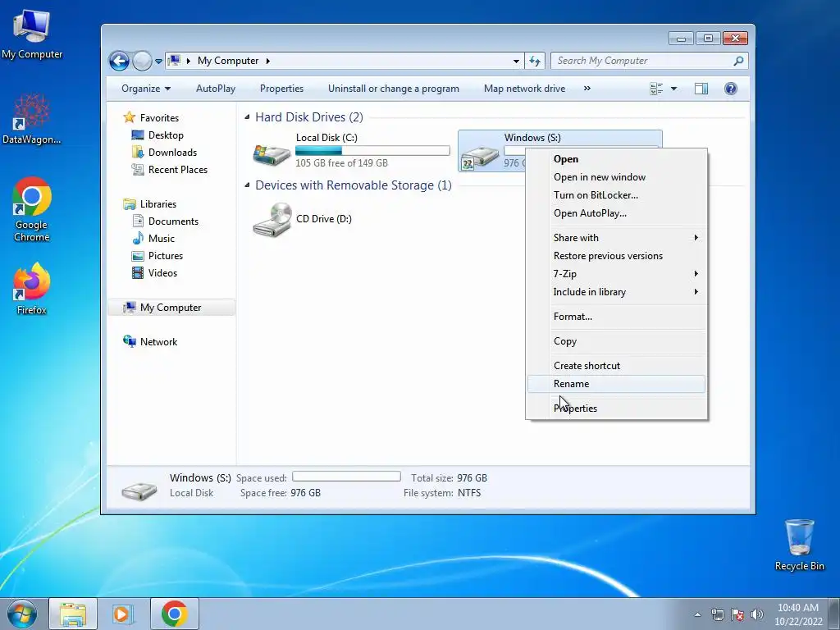Screen dimensions: 840x630
Task: Click the search magnifier icon
Action: (x=738, y=61)
